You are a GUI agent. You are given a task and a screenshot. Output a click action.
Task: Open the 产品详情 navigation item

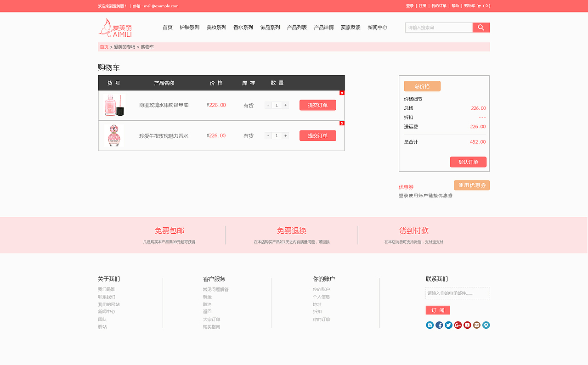(x=324, y=28)
